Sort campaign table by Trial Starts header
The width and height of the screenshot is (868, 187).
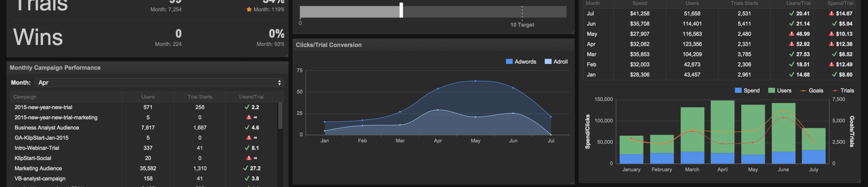200,97
